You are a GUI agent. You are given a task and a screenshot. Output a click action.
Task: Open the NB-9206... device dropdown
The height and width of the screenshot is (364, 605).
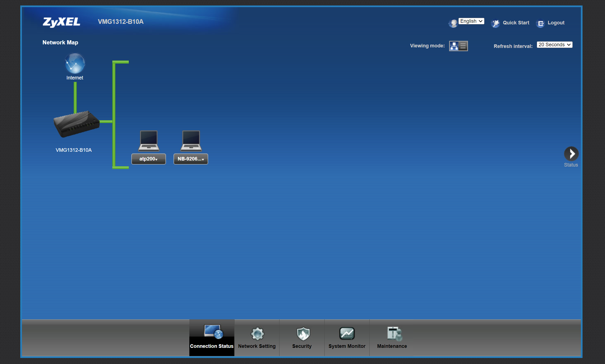[191, 159]
